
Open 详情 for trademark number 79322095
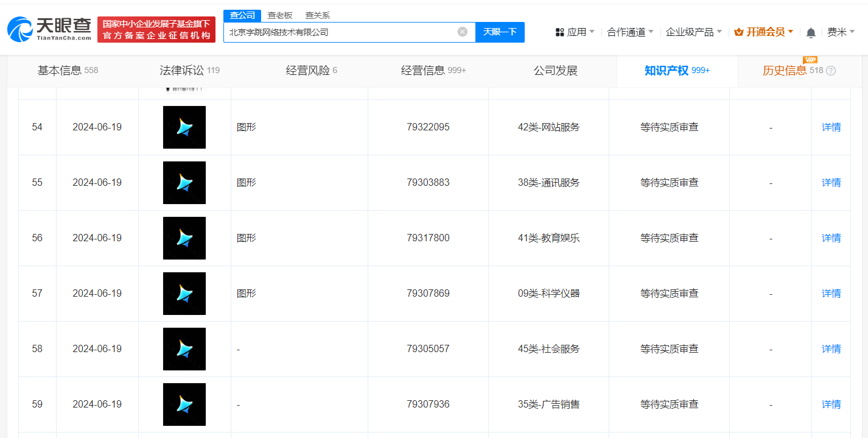pyautogui.click(x=831, y=127)
